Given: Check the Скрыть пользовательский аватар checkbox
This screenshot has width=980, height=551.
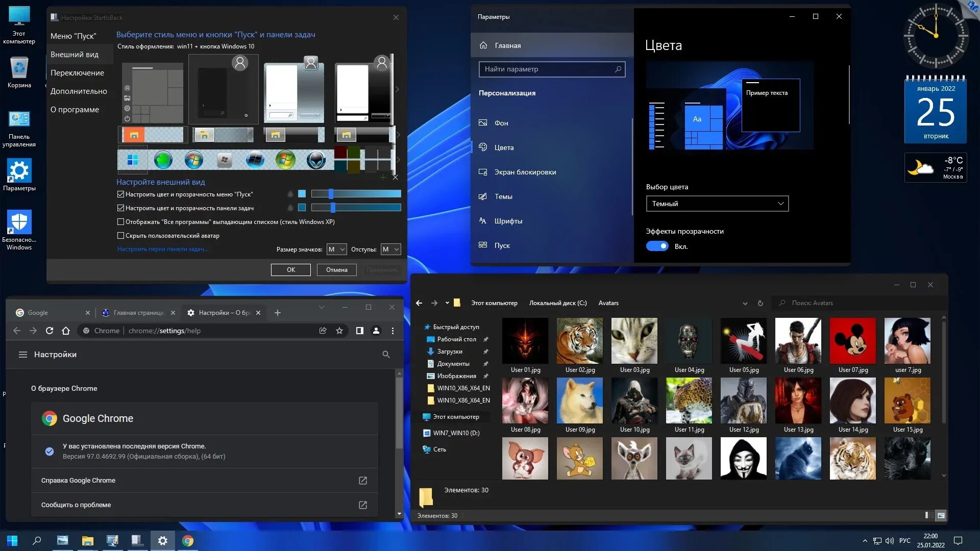Looking at the screenshot, I should click(x=121, y=236).
